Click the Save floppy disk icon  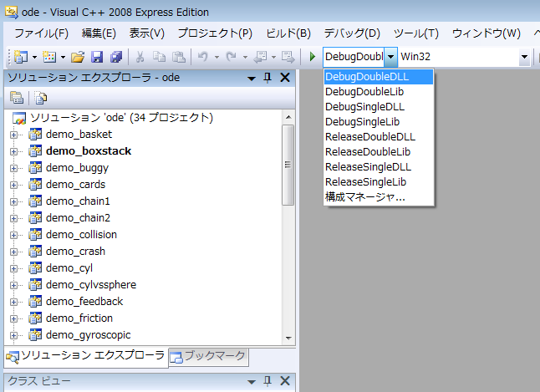pos(97,57)
